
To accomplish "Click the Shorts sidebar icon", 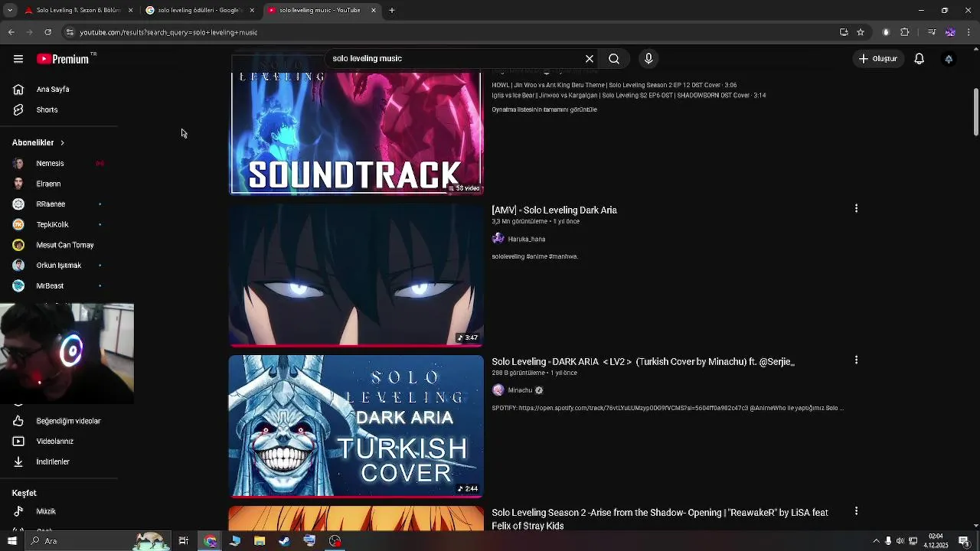I will click(x=18, y=110).
